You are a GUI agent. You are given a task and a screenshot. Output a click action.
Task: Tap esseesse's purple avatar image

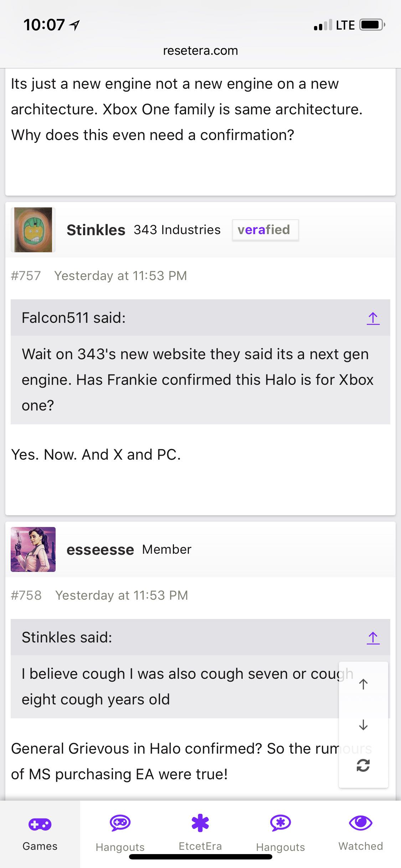coord(33,549)
